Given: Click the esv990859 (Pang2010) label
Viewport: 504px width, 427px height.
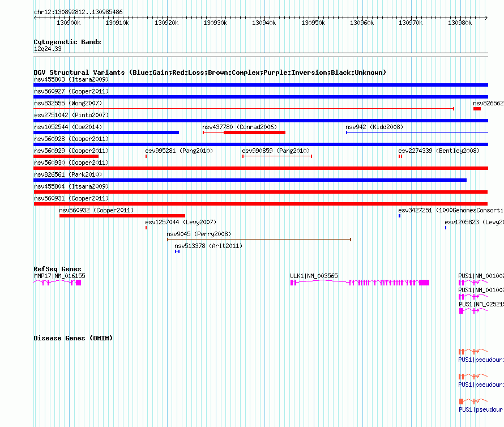Looking at the screenshot, I should [x=276, y=151].
